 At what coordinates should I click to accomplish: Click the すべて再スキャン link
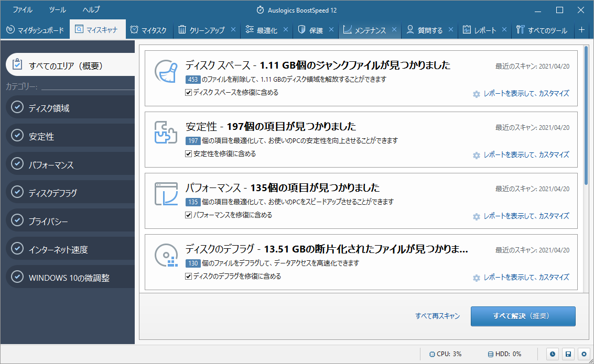[437, 316]
